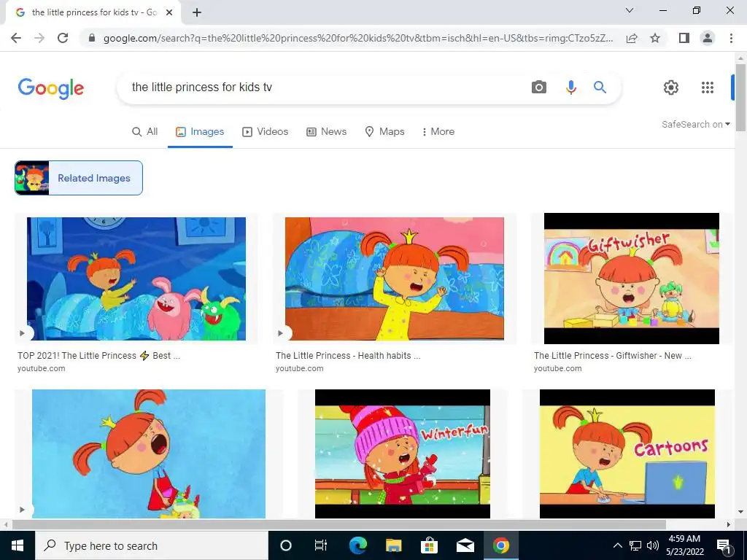Open Google quick settings gear
The image size is (747, 560).
(x=671, y=87)
